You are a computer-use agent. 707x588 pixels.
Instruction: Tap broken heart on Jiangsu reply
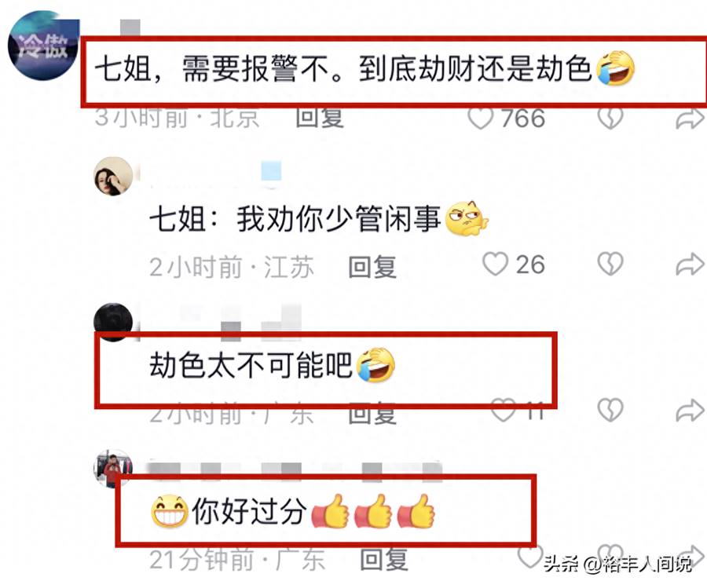(610, 264)
